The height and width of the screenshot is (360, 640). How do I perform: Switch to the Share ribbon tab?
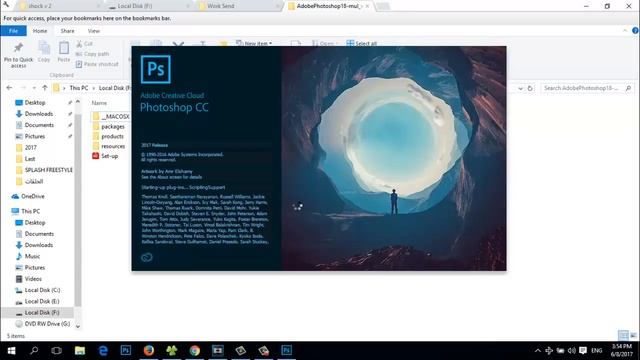pyautogui.click(x=67, y=31)
